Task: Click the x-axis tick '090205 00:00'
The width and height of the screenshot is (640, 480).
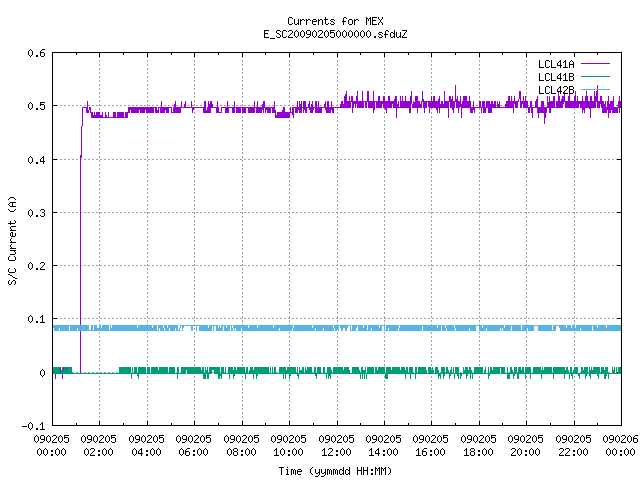Action: (x=51, y=445)
